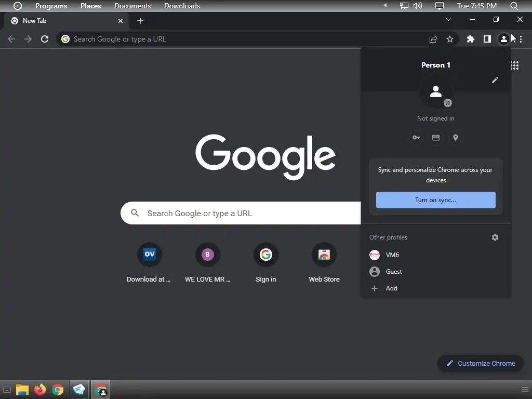This screenshot has height=399, width=532.
Task: Open Chrome's three-dot menu
Action: click(521, 39)
